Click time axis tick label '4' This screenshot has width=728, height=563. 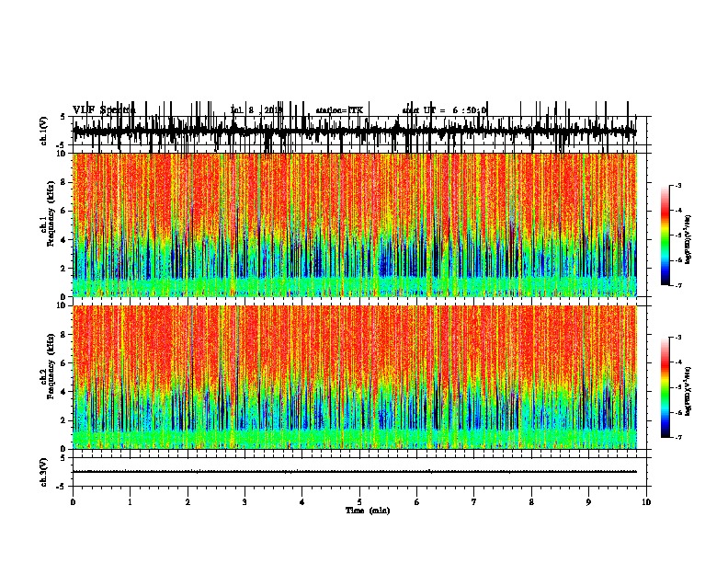click(x=302, y=502)
